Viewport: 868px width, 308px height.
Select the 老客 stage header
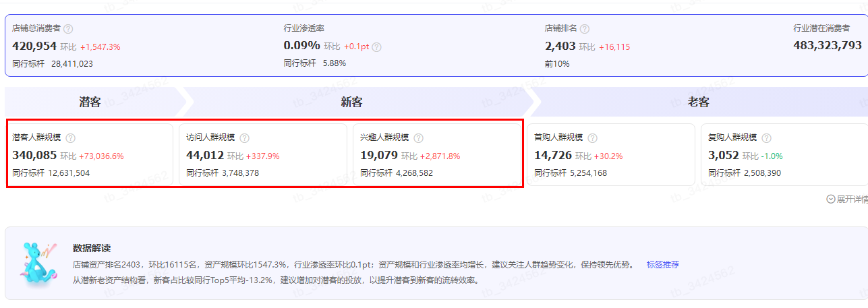698,102
